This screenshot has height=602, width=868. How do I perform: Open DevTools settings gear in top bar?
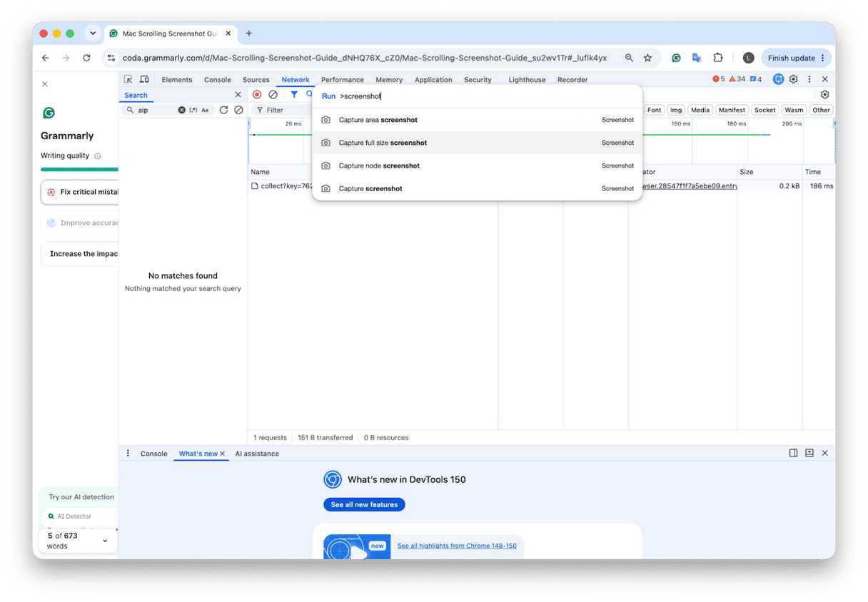793,79
